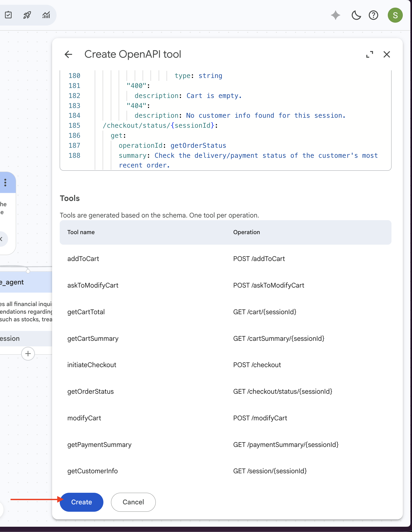Expand the panel to full screen
Viewport: 412px width, 532px height.
(x=370, y=54)
